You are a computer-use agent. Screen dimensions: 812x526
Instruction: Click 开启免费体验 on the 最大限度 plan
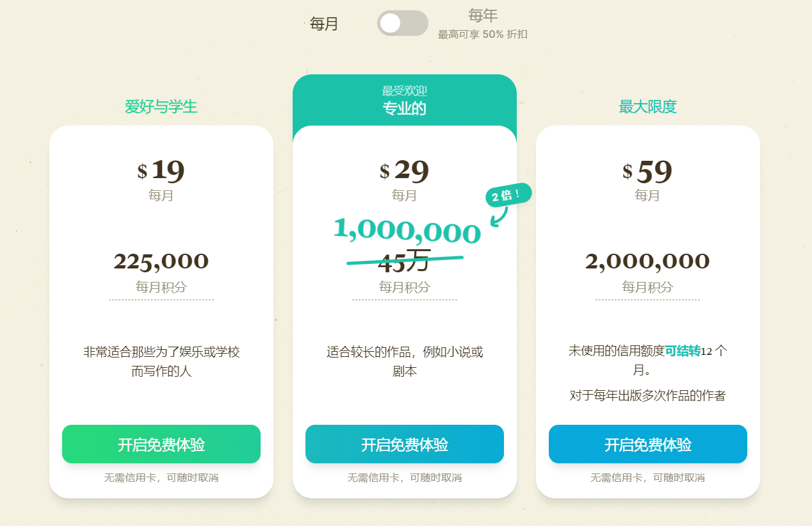tap(648, 444)
